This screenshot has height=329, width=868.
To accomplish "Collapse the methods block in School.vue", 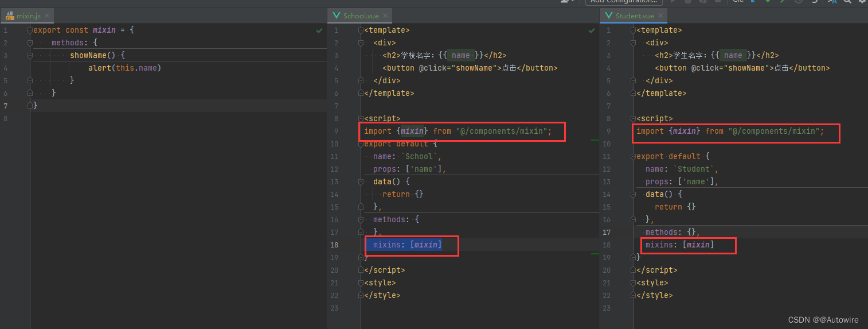I will tap(361, 219).
